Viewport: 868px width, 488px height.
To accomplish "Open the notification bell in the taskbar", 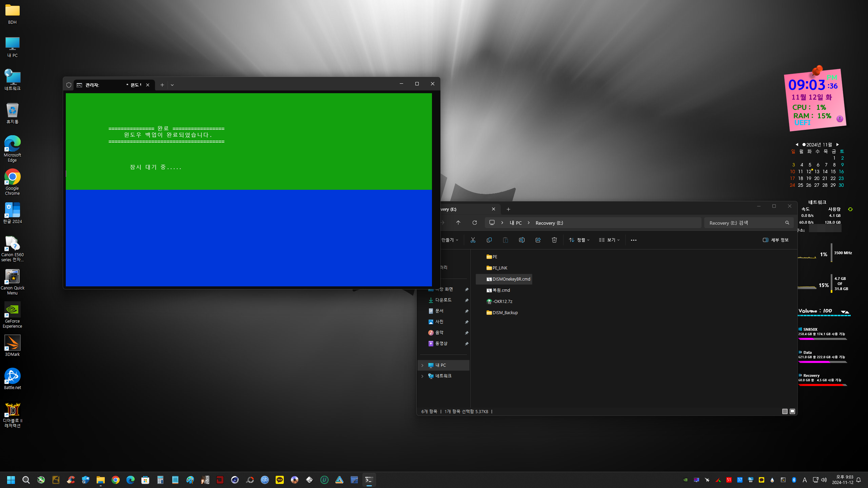I will coord(859,480).
